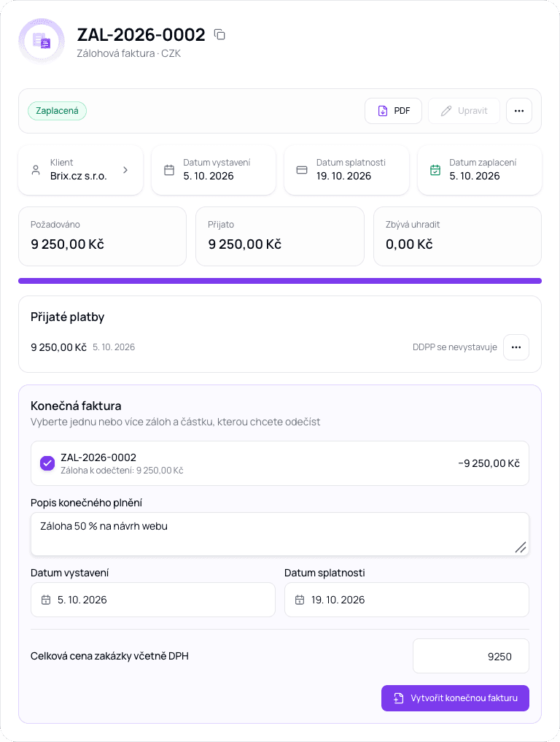Click green calendar icon for Datum zaplacení
Screen dimensions: 560x742
pos(435,170)
